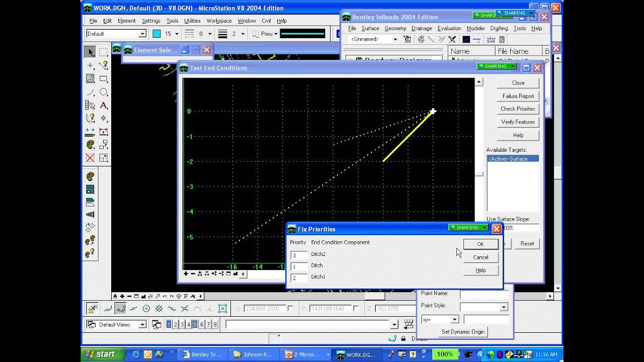Open the active color 15 dropdown
Image resolution: width=644 pixels, height=362 pixels.
point(177,34)
